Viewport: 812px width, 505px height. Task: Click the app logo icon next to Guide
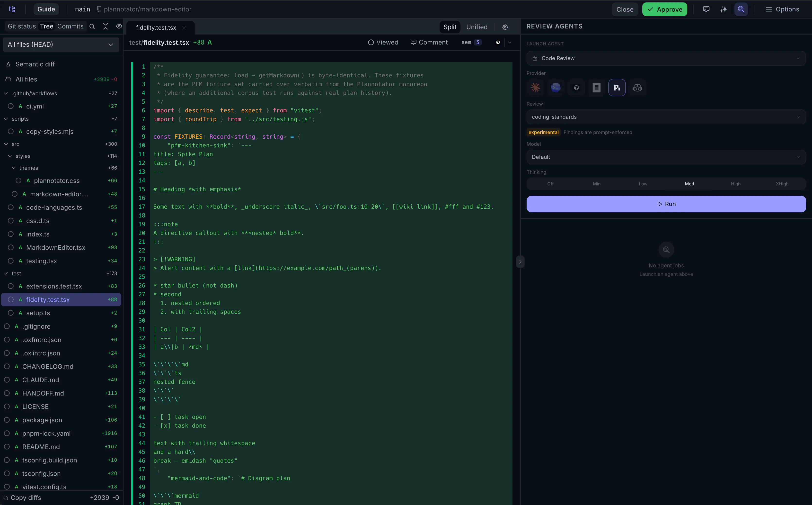[12, 9]
